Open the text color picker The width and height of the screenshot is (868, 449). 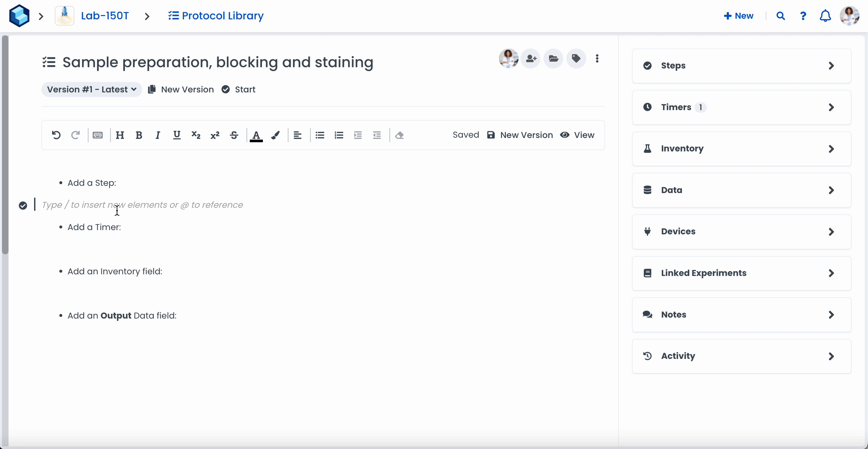click(x=256, y=135)
